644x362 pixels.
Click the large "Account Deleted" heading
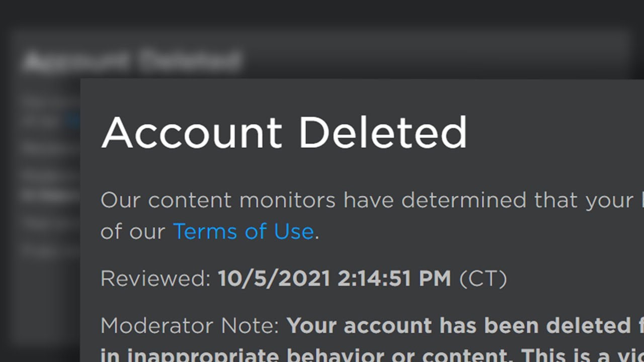pos(284,133)
